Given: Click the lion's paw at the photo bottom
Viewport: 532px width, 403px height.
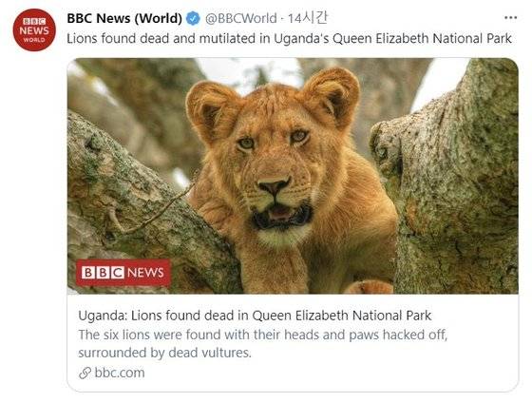Looking at the screenshot, I should click(370, 287).
